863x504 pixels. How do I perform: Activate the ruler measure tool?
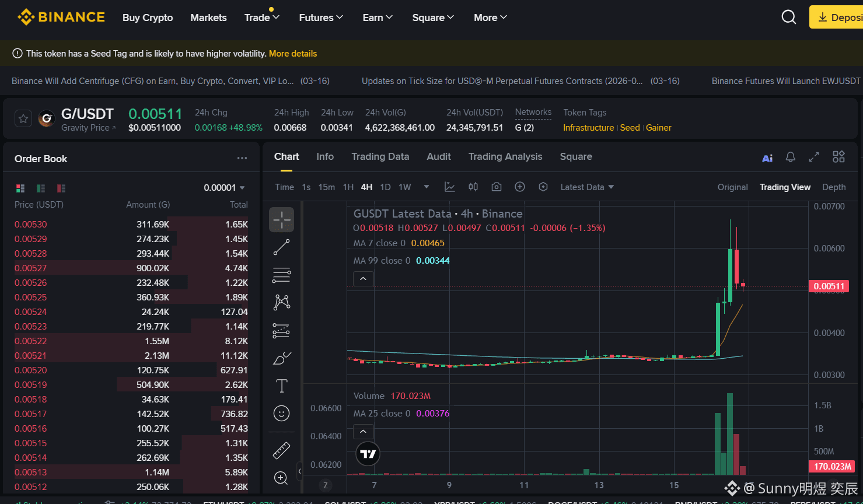pos(281,450)
